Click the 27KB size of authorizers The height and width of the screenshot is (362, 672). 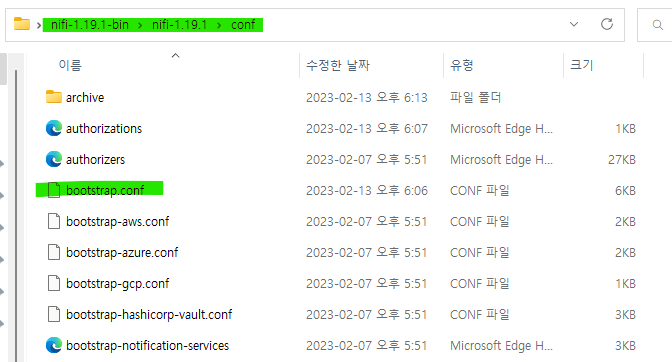coord(621,159)
